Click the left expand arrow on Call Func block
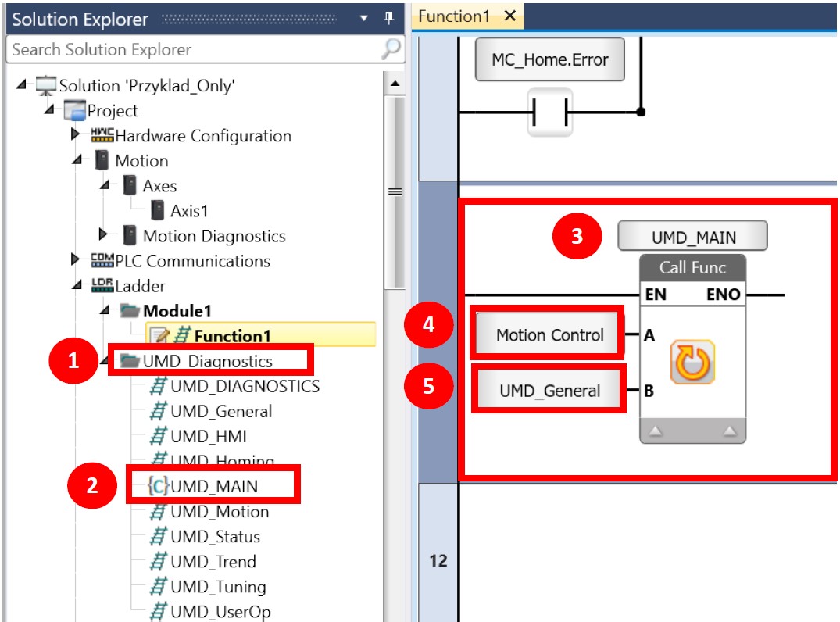Image resolution: width=840 pixels, height=622 pixels. point(655,431)
